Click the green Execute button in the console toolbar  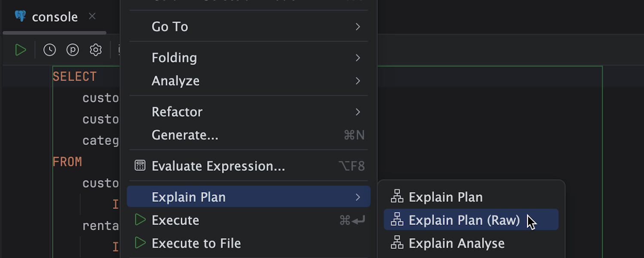click(x=20, y=50)
